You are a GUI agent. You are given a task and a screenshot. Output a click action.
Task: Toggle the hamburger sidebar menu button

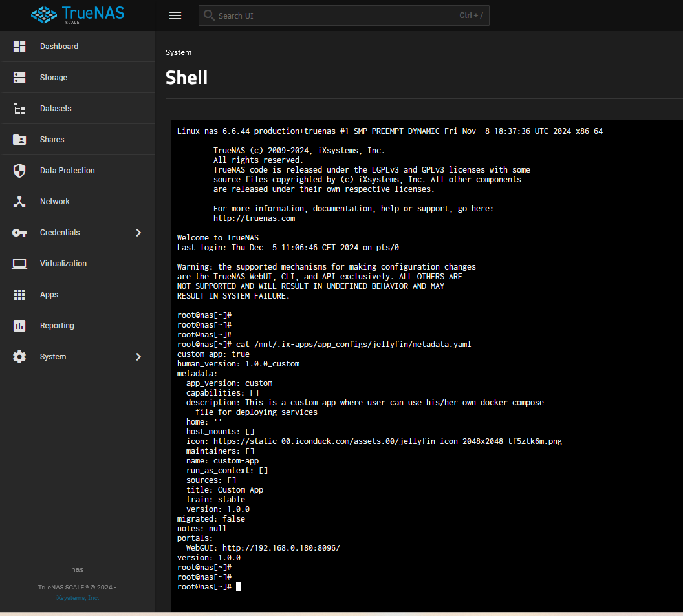click(x=175, y=16)
